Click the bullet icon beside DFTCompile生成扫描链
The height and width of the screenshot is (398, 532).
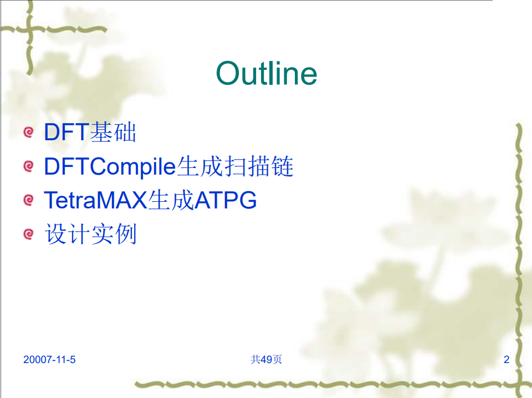point(28,166)
